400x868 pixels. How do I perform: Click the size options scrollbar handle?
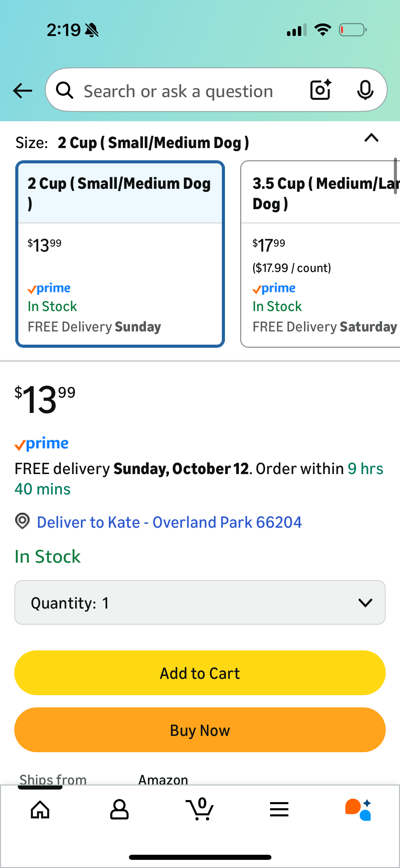click(395, 176)
